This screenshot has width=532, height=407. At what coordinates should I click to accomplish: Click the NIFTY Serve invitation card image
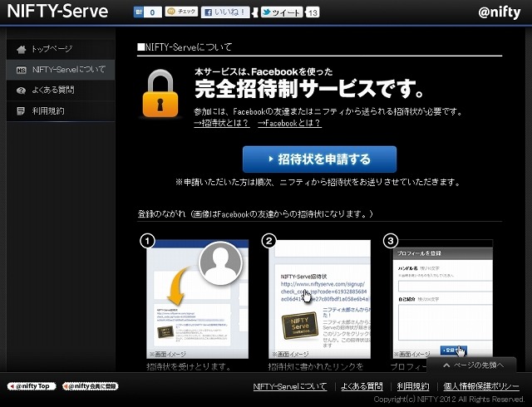(300, 326)
